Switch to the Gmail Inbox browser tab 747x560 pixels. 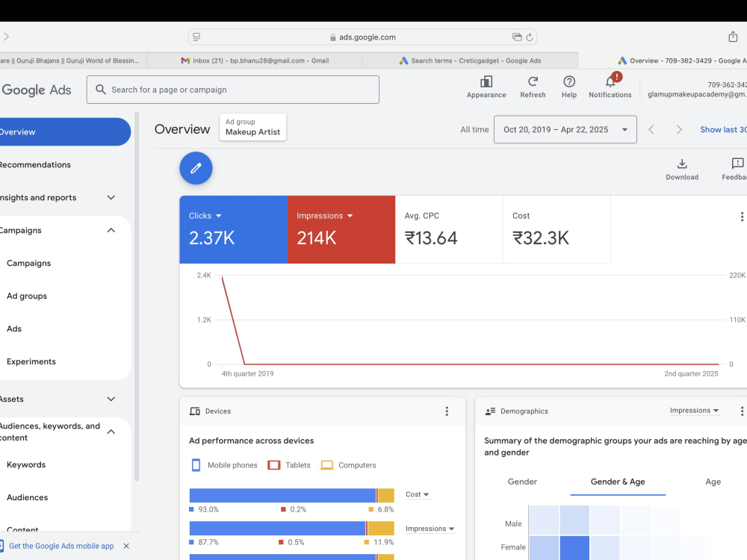[x=255, y=60]
